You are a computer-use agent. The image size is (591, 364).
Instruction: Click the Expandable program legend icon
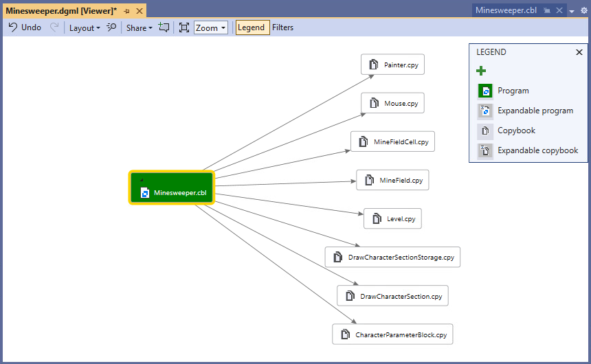tap(486, 111)
